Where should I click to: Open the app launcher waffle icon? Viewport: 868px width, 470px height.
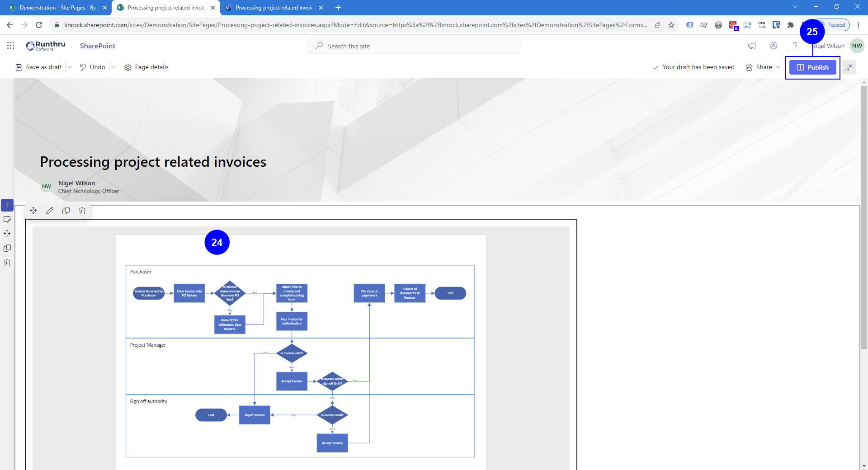tap(11, 46)
